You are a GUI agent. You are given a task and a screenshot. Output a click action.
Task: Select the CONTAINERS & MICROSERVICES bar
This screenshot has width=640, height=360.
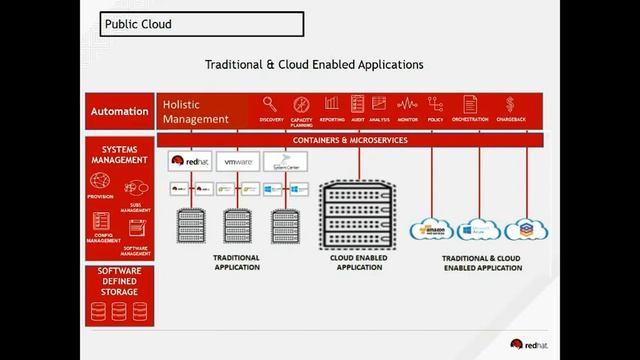[350, 140]
